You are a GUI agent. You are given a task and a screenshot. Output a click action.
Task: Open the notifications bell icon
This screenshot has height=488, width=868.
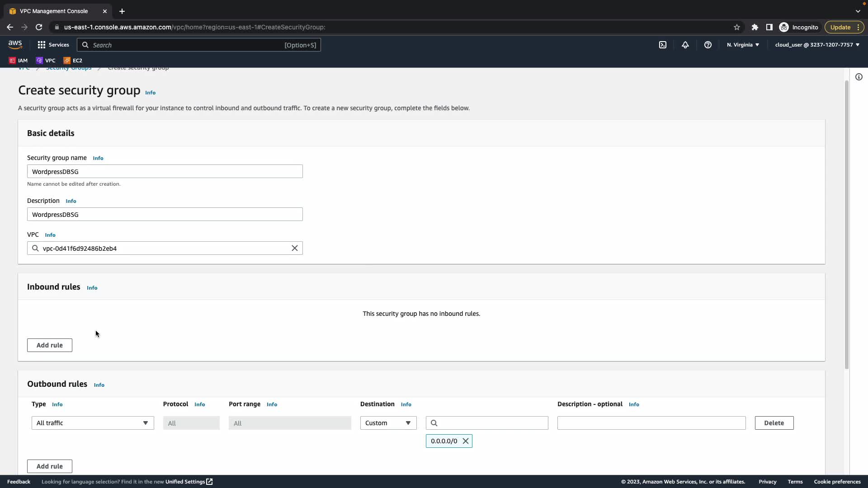pos(685,45)
